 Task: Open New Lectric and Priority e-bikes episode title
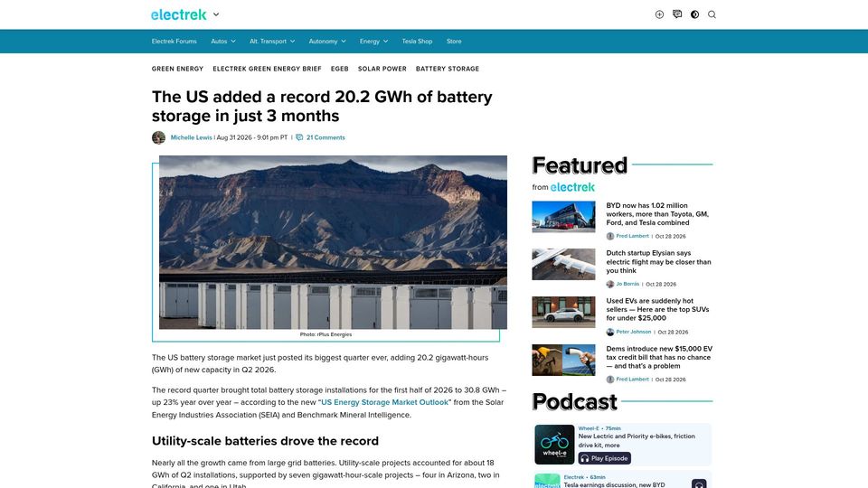(x=637, y=440)
